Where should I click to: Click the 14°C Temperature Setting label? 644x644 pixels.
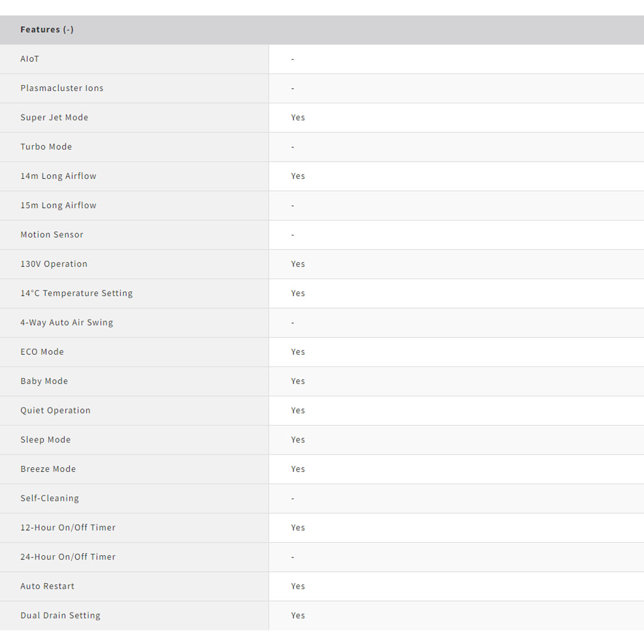click(x=76, y=293)
